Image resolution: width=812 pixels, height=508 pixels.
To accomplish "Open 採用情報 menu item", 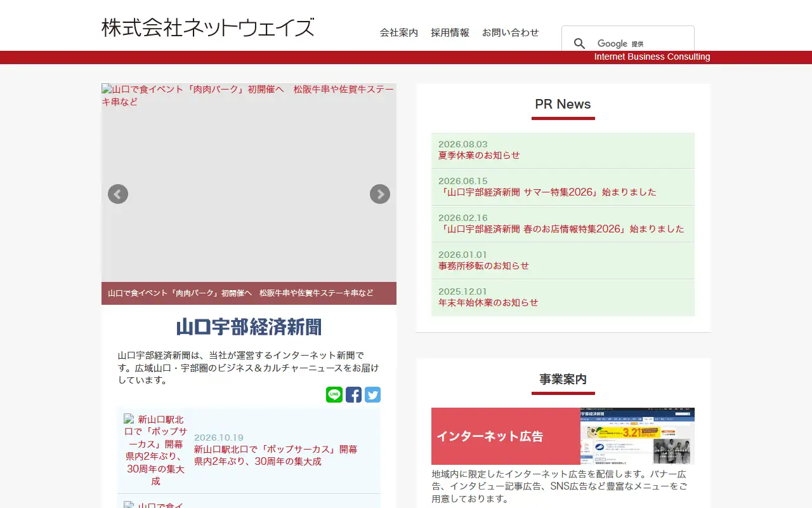I will pos(450,32).
